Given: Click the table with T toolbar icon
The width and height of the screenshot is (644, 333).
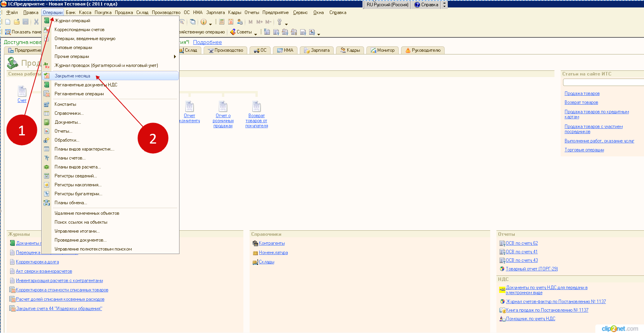Looking at the screenshot, I should coord(276,32).
